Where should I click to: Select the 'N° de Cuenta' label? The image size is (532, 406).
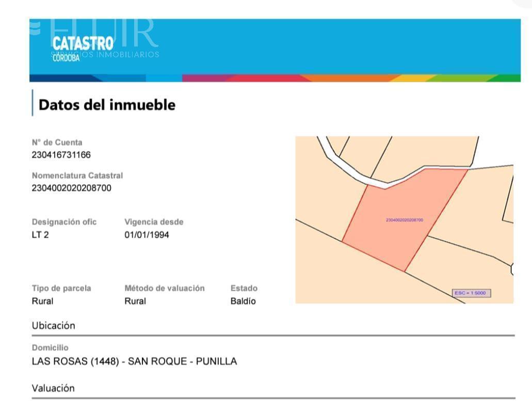(57, 143)
